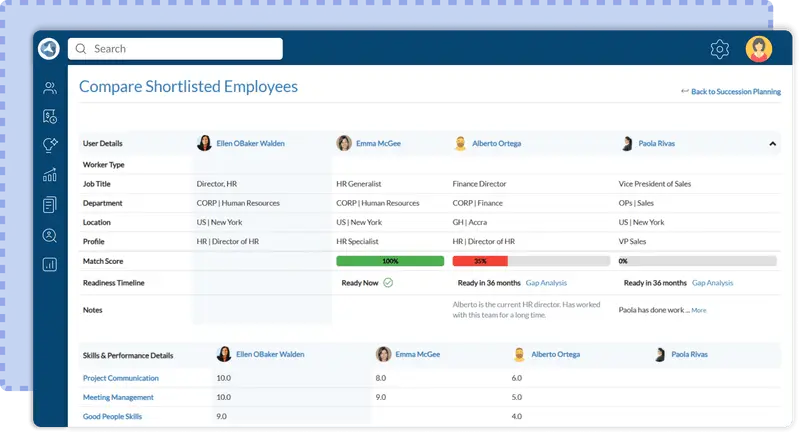
Task: Open Gap Analysis for Alberto Ortega
Action: click(x=547, y=283)
